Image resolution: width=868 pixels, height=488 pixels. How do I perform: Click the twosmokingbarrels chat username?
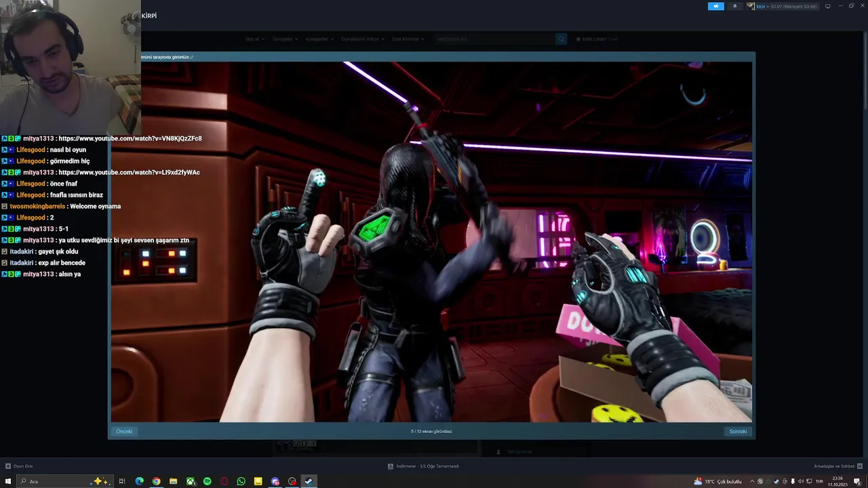tap(37, 206)
